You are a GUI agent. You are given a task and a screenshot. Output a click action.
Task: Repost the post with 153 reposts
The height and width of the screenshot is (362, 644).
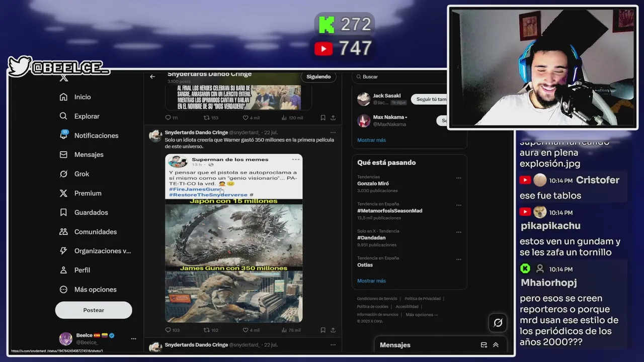tap(206, 118)
